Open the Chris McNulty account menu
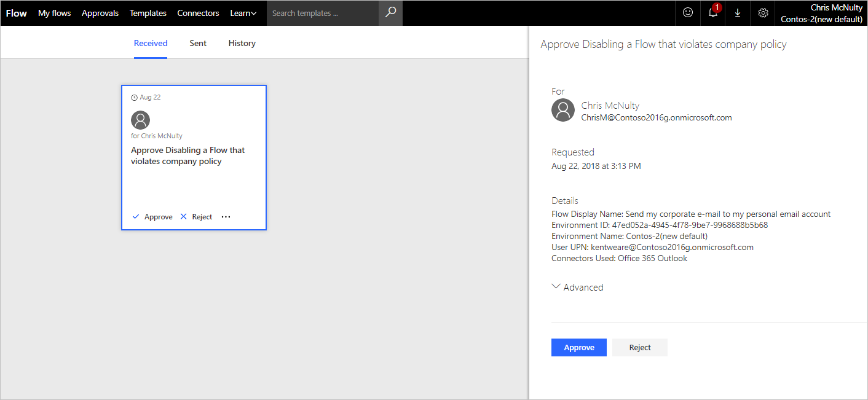This screenshot has width=868, height=400. pos(821,13)
